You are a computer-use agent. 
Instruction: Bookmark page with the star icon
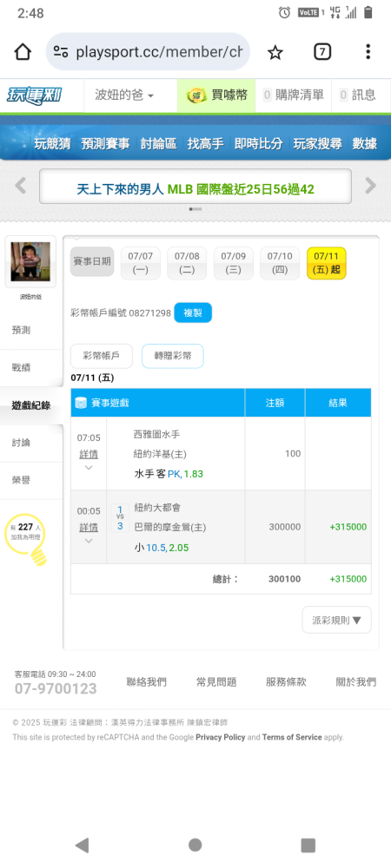pos(275,52)
